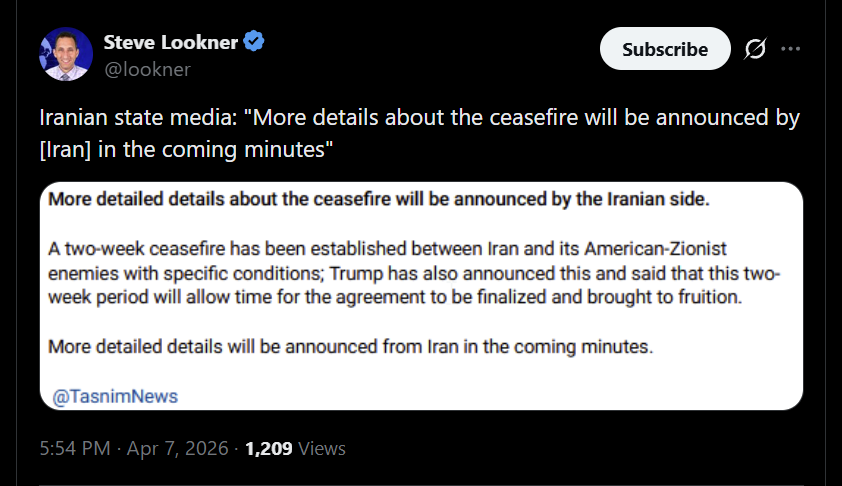Viewport: 842px width, 486px height.
Task: Open the @lookner handle link
Action: pos(147,69)
